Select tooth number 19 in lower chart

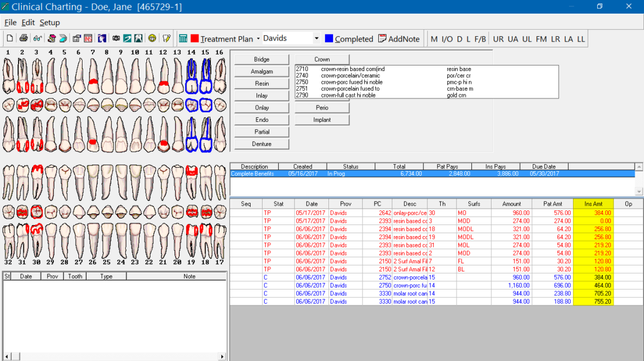pos(191,241)
